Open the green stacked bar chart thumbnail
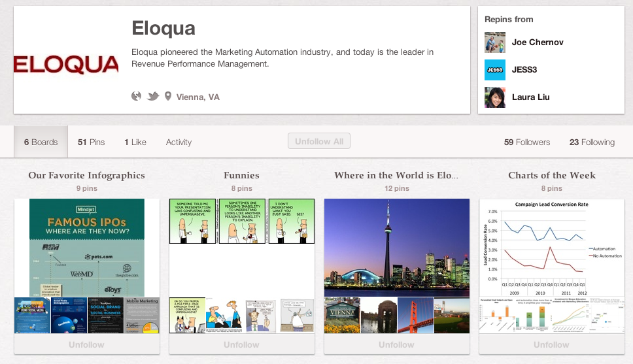The image size is (633, 364). tap(534, 316)
